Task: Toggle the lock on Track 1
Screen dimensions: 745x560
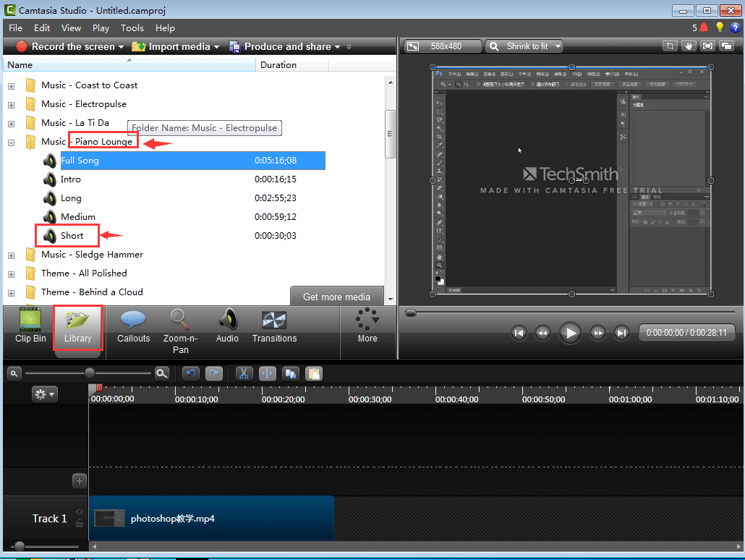Action: (x=78, y=525)
